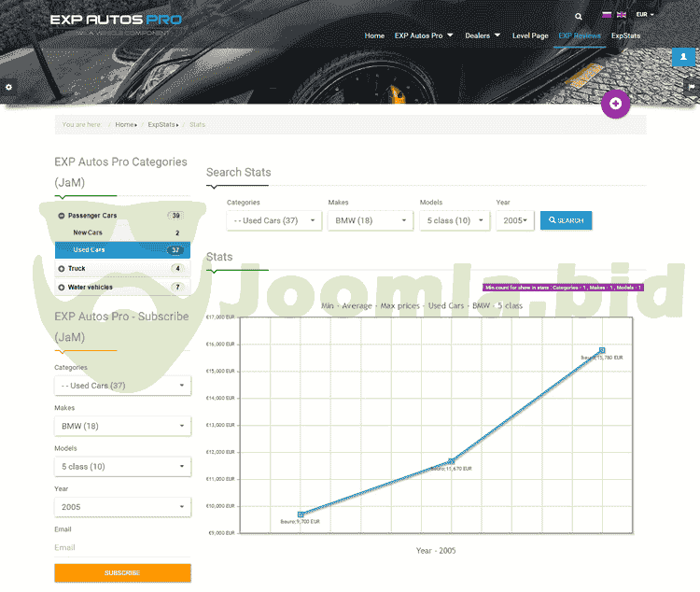Collapse Passenger Cars category

[x=62, y=216]
